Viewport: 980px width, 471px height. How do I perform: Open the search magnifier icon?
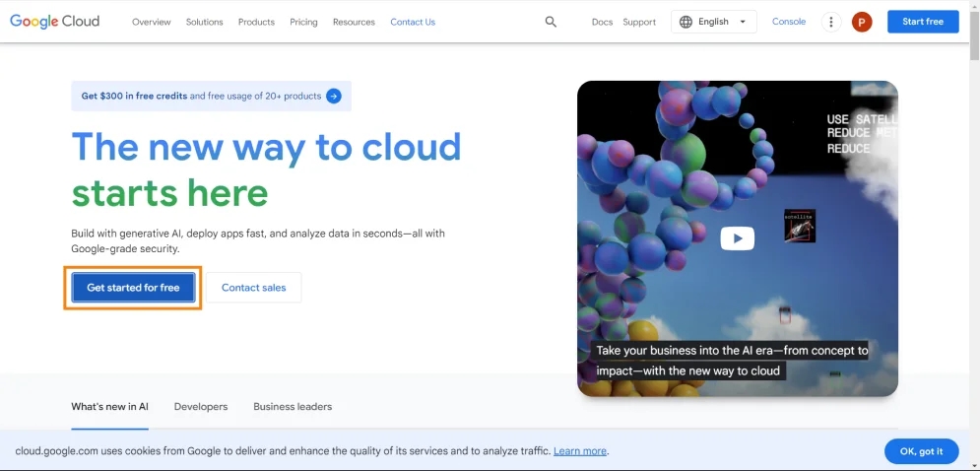(551, 22)
